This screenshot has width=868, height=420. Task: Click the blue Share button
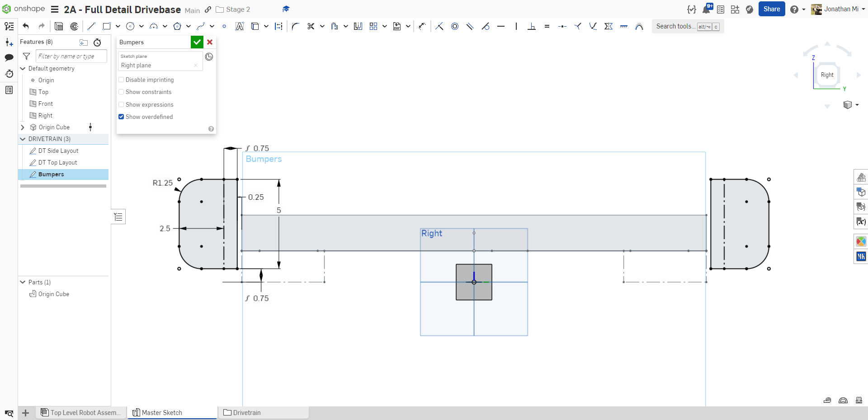click(x=771, y=9)
